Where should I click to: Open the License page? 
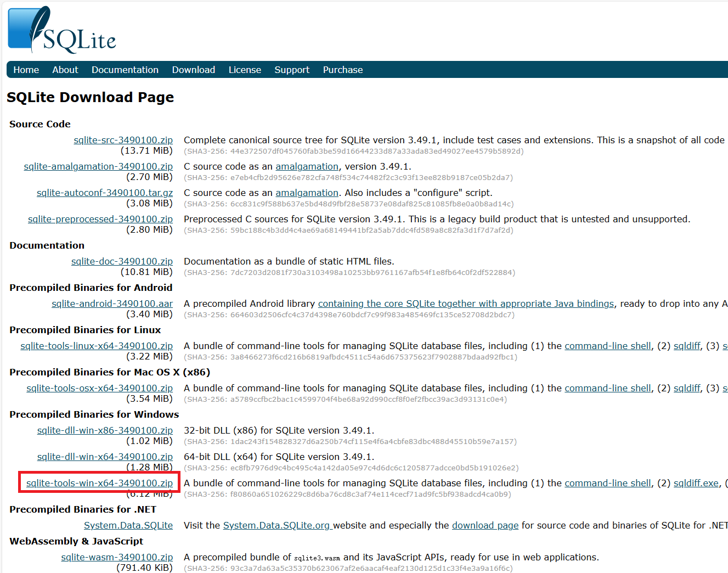(x=245, y=70)
